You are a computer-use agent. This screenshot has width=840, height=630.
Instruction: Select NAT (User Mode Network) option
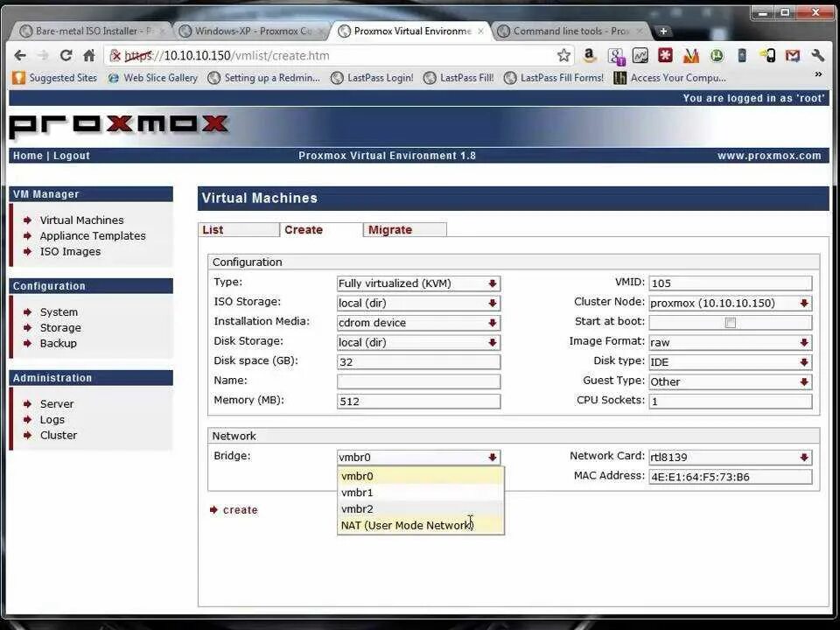click(421, 526)
